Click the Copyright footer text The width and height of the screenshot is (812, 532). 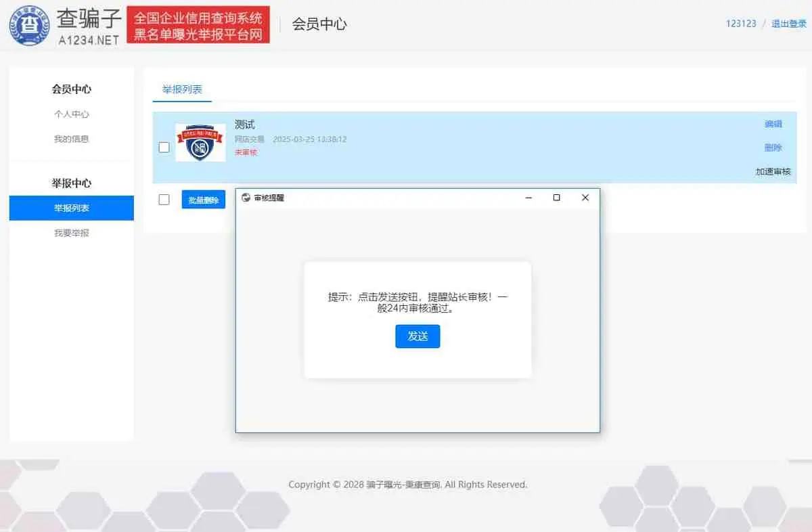pos(407,485)
